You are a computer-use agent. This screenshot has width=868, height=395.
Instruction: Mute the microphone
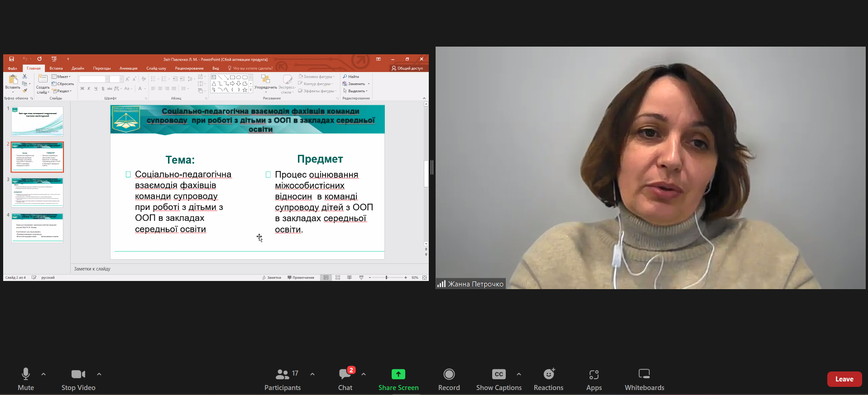click(x=26, y=379)
